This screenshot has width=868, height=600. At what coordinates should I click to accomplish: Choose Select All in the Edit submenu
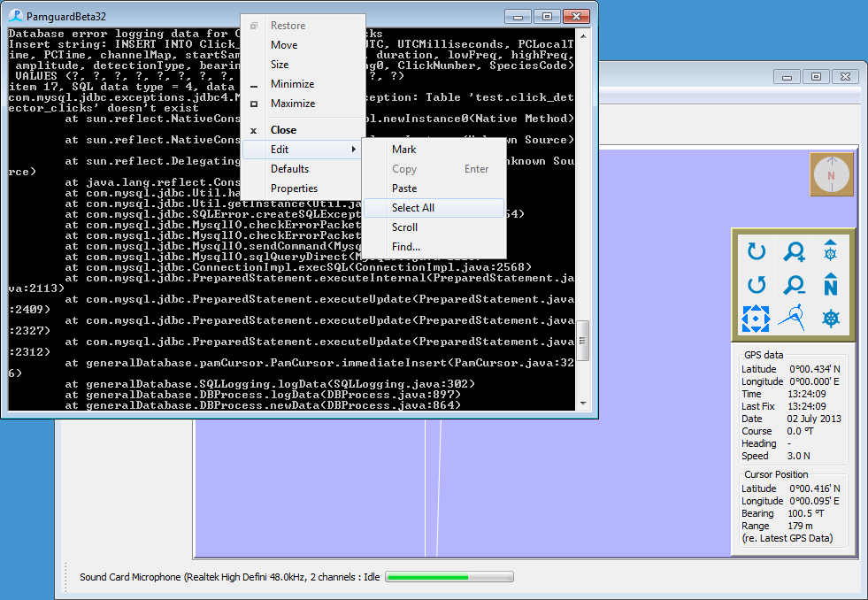click(x=434, y=208)
